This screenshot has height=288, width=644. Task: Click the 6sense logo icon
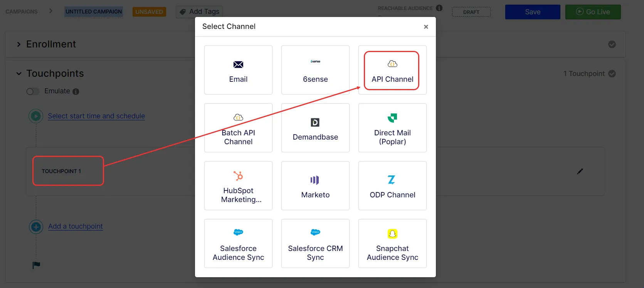tap(315, 61)
